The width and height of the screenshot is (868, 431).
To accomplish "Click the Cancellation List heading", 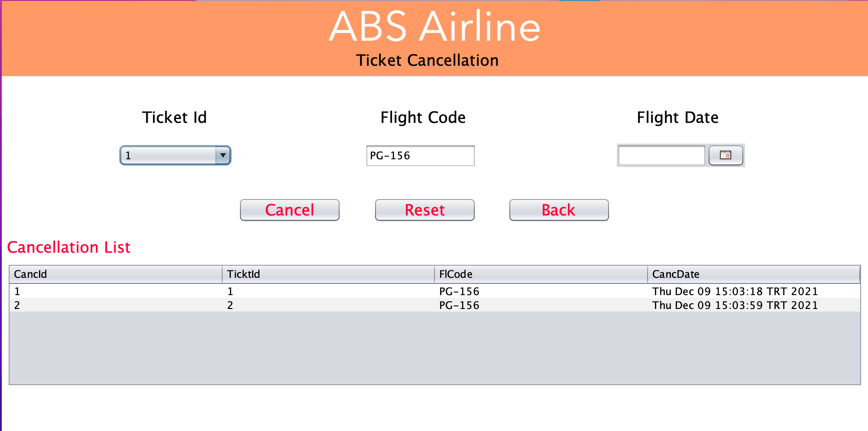I will pos(69,247).
